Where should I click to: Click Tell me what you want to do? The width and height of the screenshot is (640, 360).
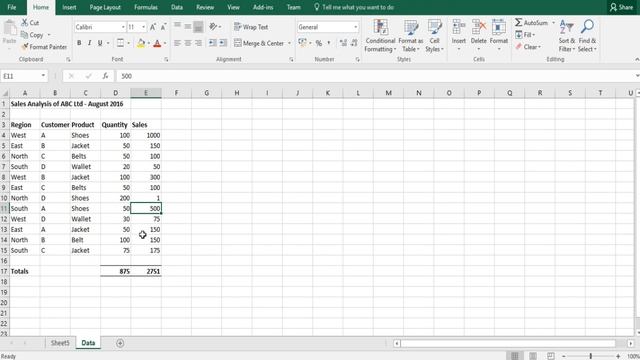pos(354,7)
